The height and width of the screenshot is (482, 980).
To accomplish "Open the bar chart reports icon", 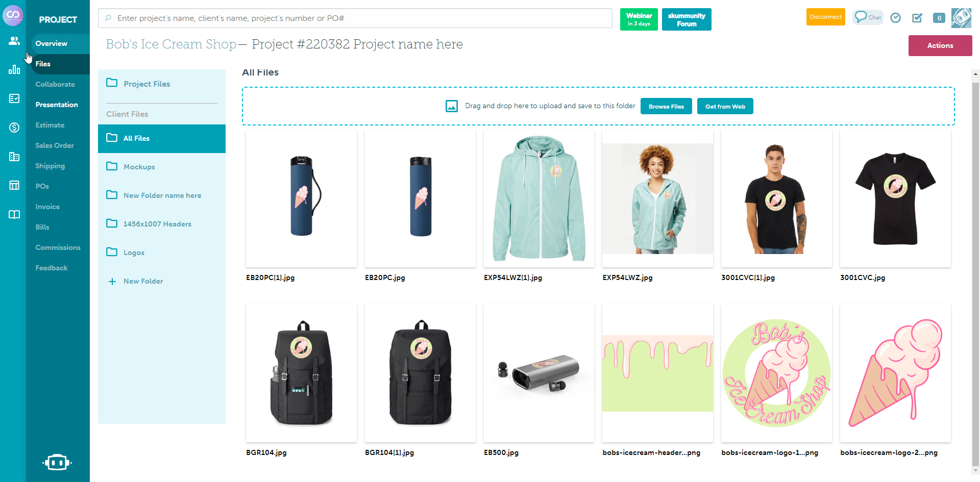I will (x=14, y=69).
